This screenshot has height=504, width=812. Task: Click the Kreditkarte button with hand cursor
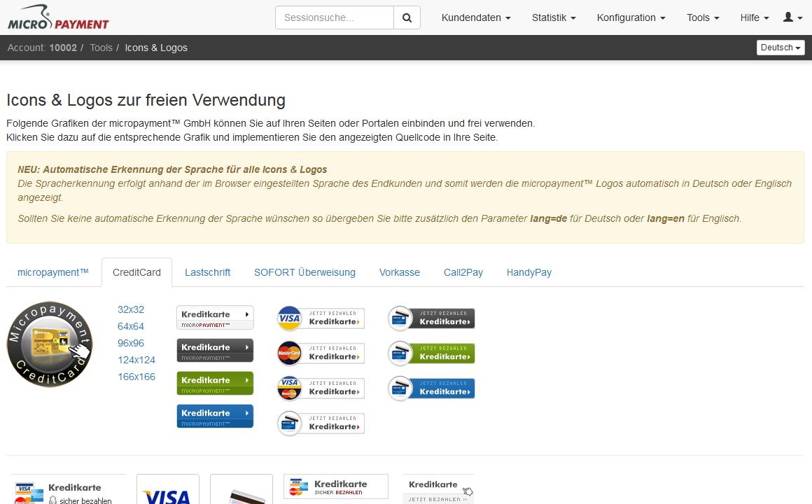click(x=438, y=489)
